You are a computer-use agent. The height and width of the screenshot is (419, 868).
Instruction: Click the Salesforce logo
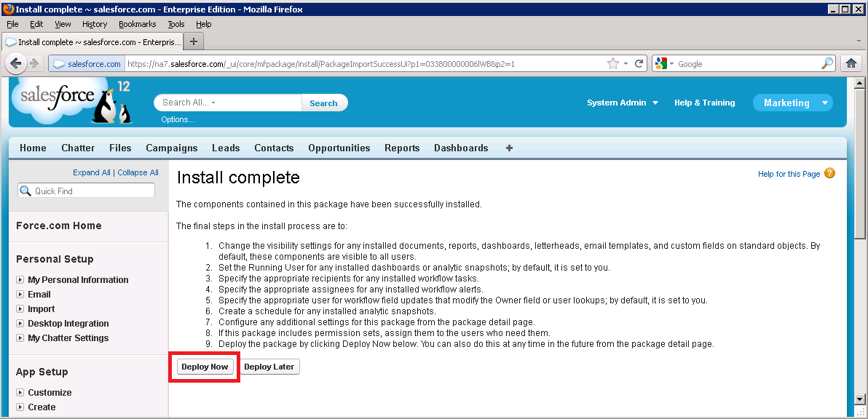pyautogui.click(x=58, y=97)
